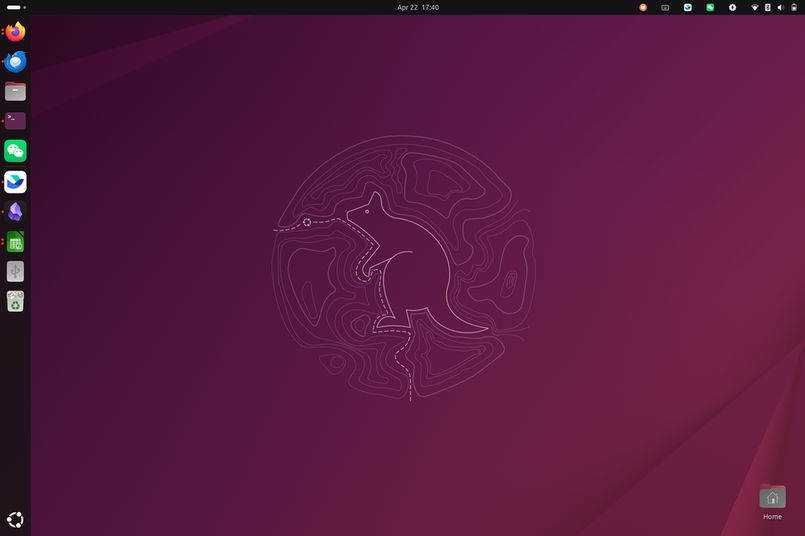Open the Wi-Fi status in system tray
Image resolution: width=805 pixels, height=536 pixels.
click(x=755, y=7)
